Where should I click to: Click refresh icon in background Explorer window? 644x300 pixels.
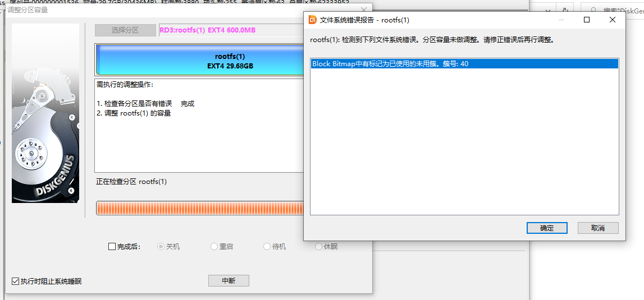pyautogui.click(x=565, y=10)
